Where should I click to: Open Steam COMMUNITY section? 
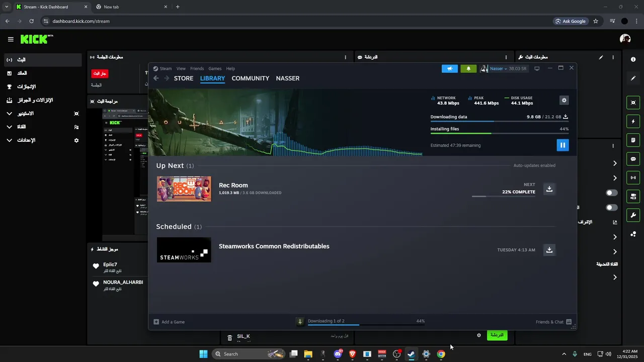click(x=251, y=78)
